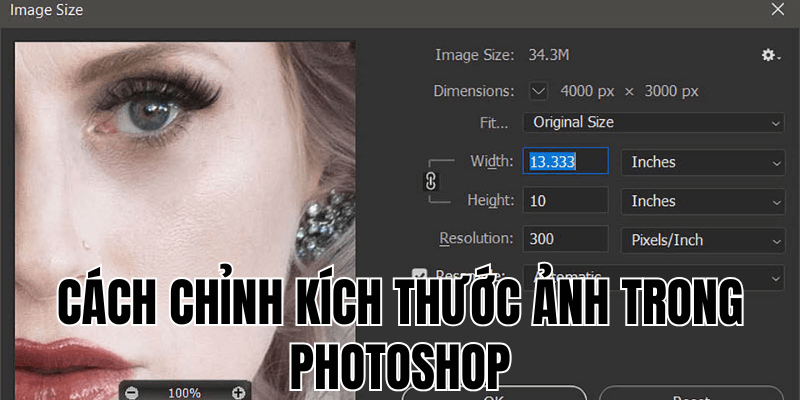Close the Image Size dialog
The width and height of the screenshot is (800, 400).
778,10
